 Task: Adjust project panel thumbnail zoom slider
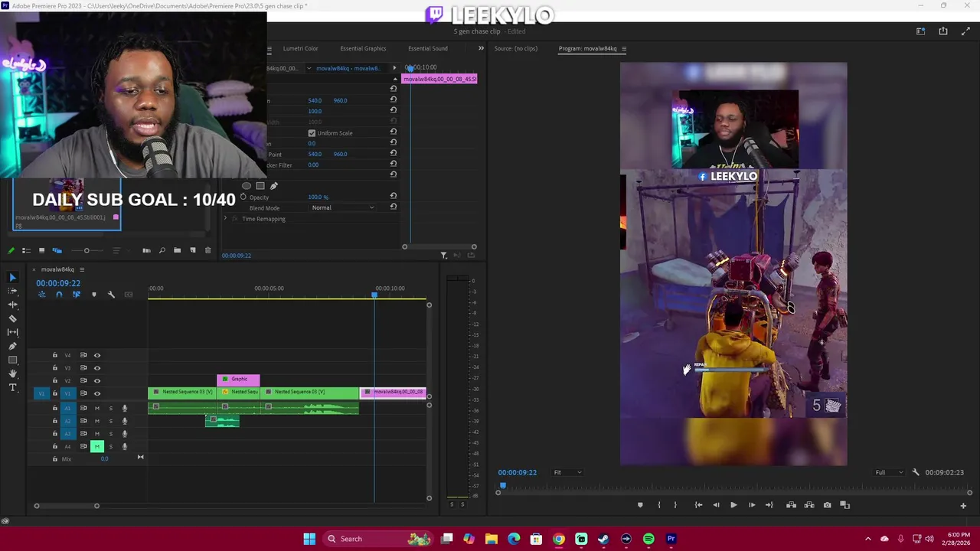tap(87, 250)
